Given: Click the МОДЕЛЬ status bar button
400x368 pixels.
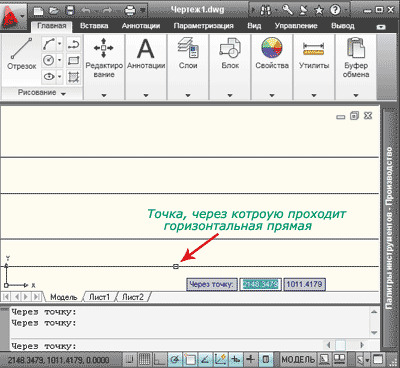Looking at the screenshot, I should pos(298,359).
